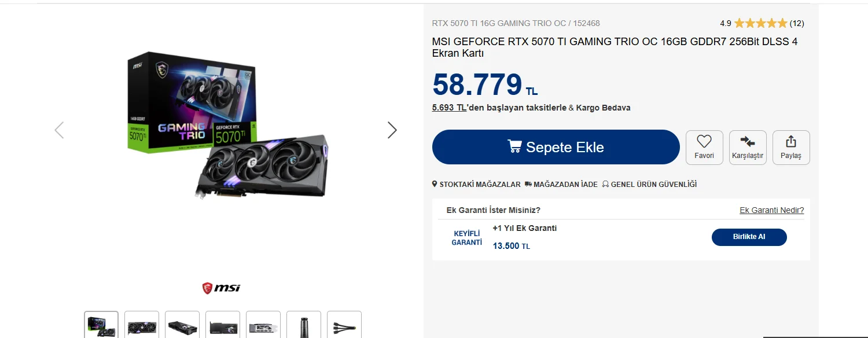
Task: Select the power adapter cable thumbnail
Action: pos(344,325)
